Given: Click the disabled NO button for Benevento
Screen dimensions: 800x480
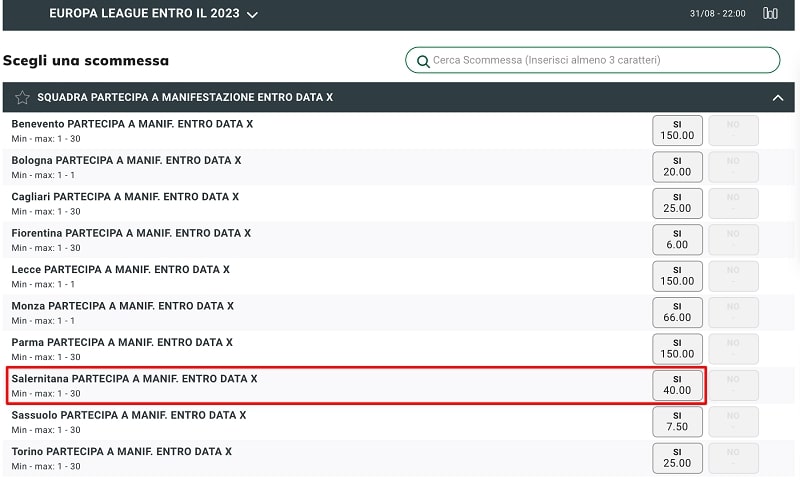Looking at the screenshot, I should (733, 130).
